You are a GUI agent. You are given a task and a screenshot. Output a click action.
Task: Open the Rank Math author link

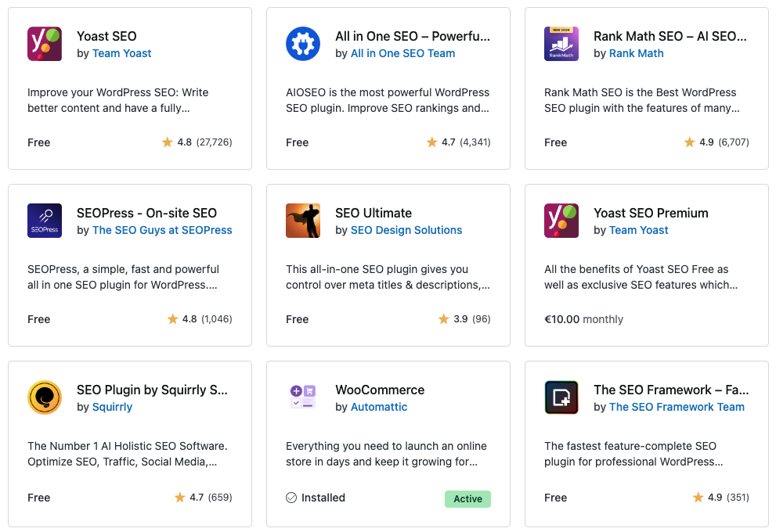637,53
